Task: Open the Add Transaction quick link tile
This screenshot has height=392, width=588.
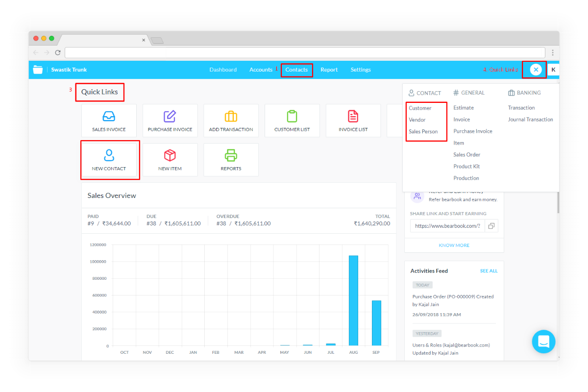Action: coord(231,121)
